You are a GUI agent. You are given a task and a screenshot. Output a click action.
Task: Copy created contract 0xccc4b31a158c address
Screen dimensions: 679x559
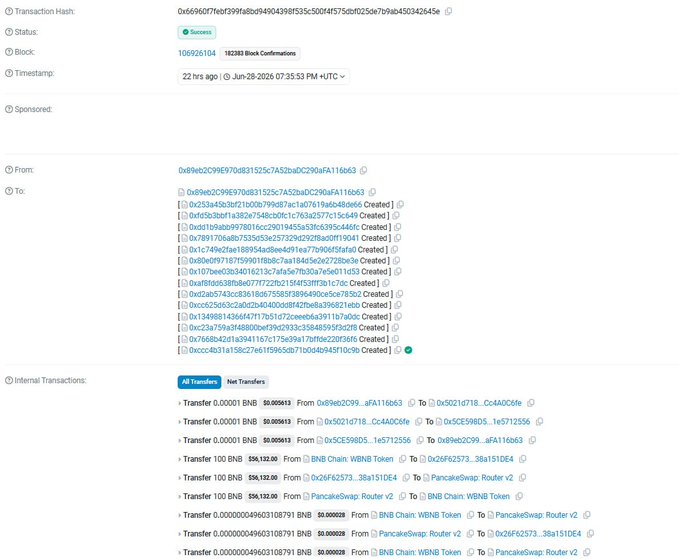click(398, 350)
